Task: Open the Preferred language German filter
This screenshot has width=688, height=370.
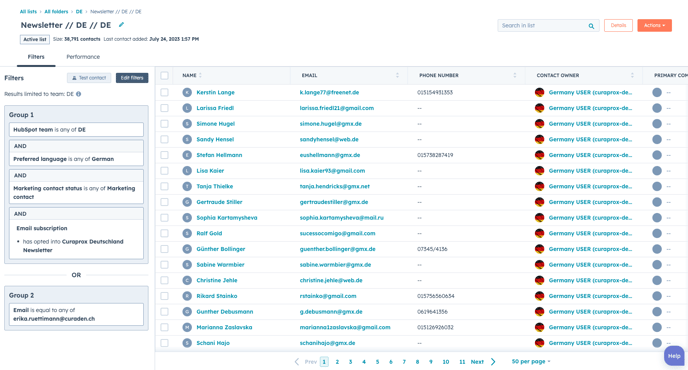Action: (x=76, y=159)
